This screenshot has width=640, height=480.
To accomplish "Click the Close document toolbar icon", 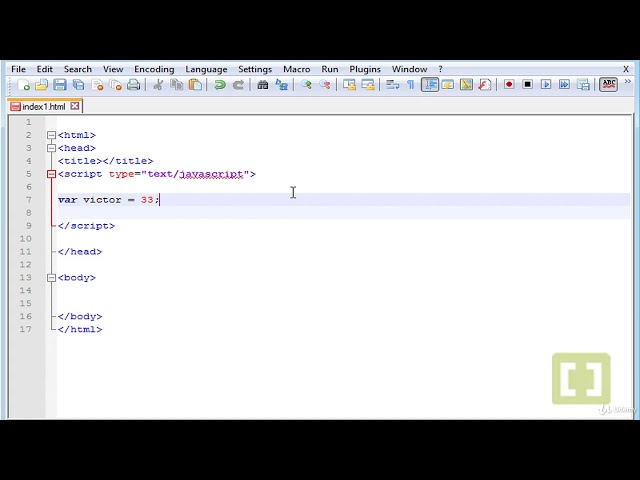I will (98, 85).
